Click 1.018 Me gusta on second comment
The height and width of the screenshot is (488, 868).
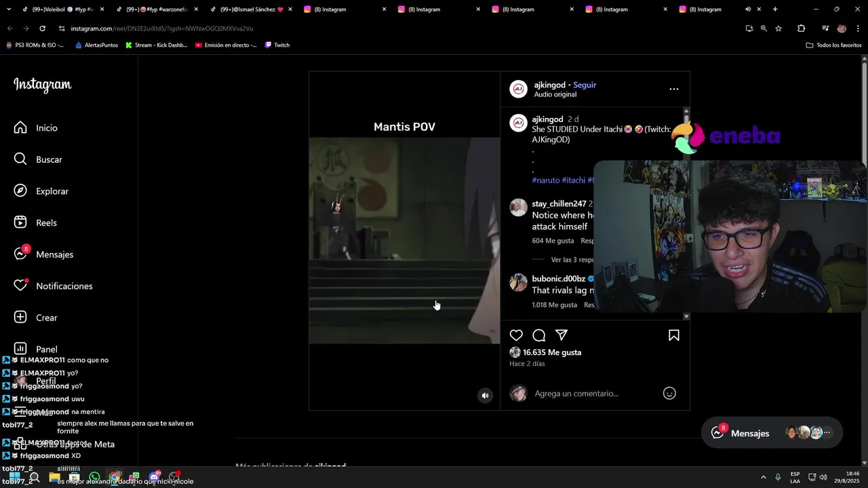tap(554, 305)
